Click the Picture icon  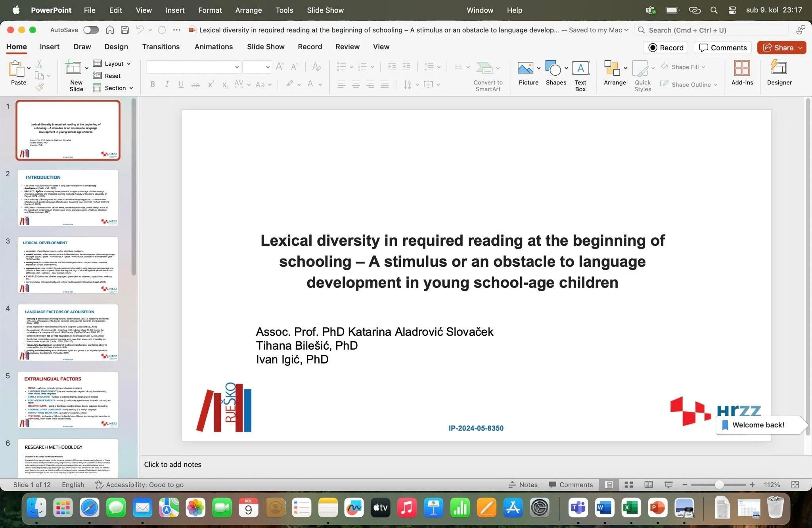(x=525, y=69)
